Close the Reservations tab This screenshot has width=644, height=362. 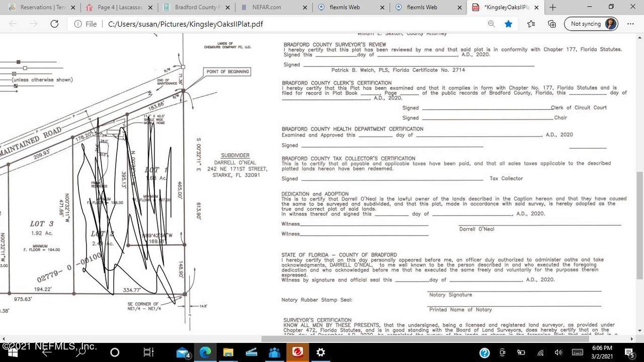pyautogui.click(x=73, y=8)
